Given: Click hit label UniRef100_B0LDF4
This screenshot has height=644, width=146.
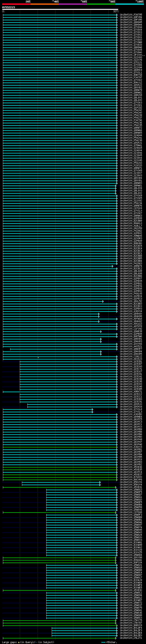Looking at the screenshot, I should tap(131, 628).
